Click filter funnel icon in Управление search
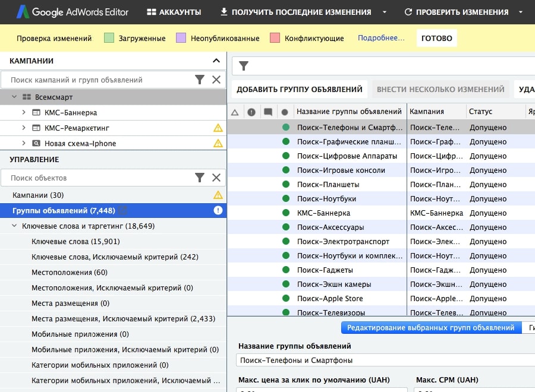The image size is (535, 392). [x=200, y=178]
